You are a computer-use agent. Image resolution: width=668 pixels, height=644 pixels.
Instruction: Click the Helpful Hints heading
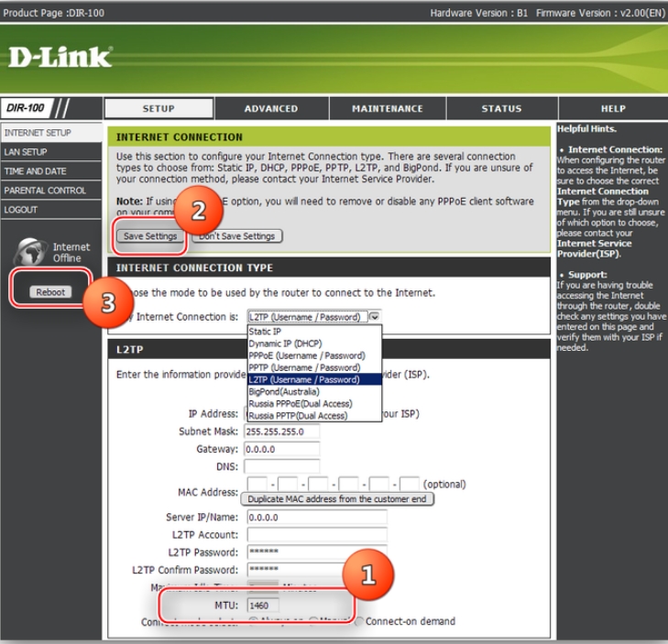coord(586,128)
